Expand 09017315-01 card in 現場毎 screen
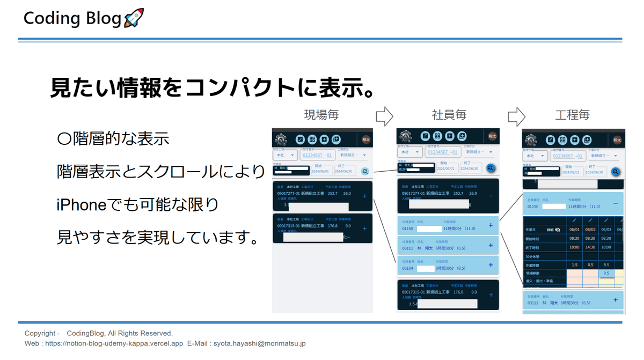Screen dimensions: 644x360 pyautogui.click(x=365, y=229)
